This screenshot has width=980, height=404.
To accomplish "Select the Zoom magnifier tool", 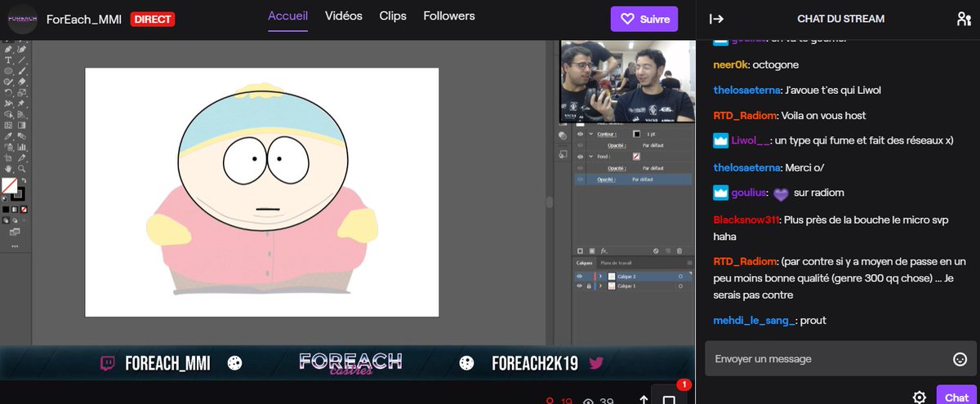I will coord(22,168).
